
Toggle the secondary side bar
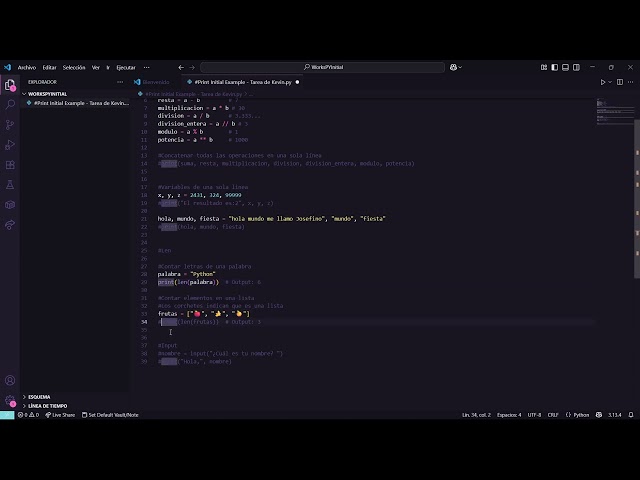click(576, 67)
